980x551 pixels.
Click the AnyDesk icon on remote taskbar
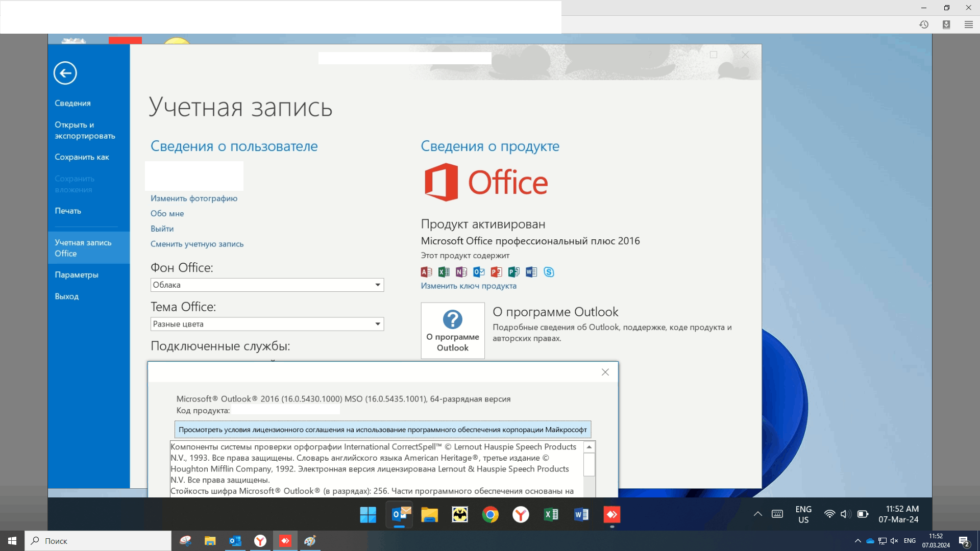[612, 515]
